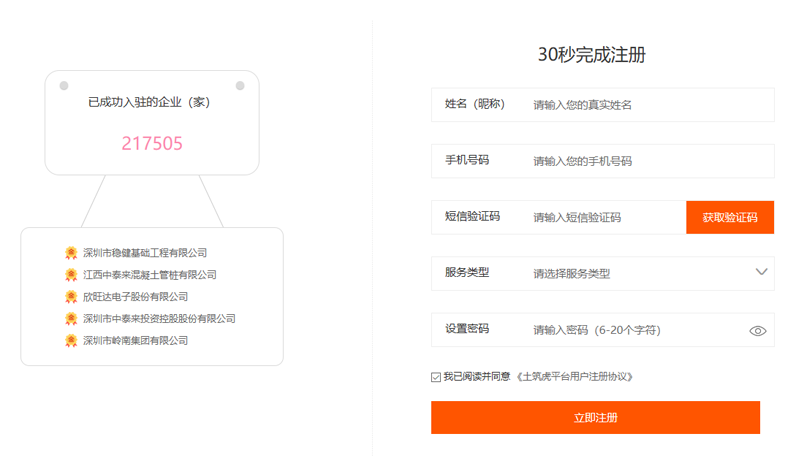Click the enterprise count number 217505

point(152,143)
